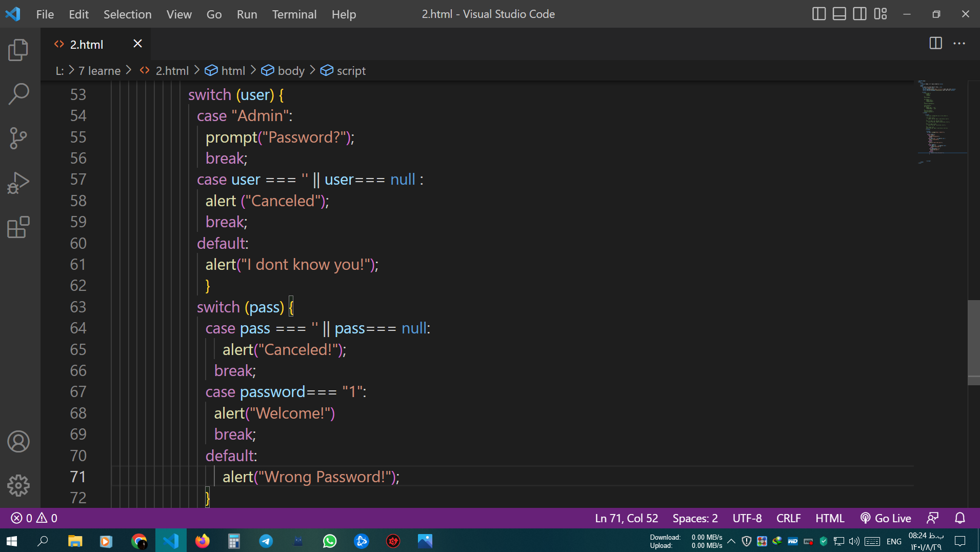The image size is (980, 552).
Task: Change indentation via Spaces: 2
Action: pos(695,518)
